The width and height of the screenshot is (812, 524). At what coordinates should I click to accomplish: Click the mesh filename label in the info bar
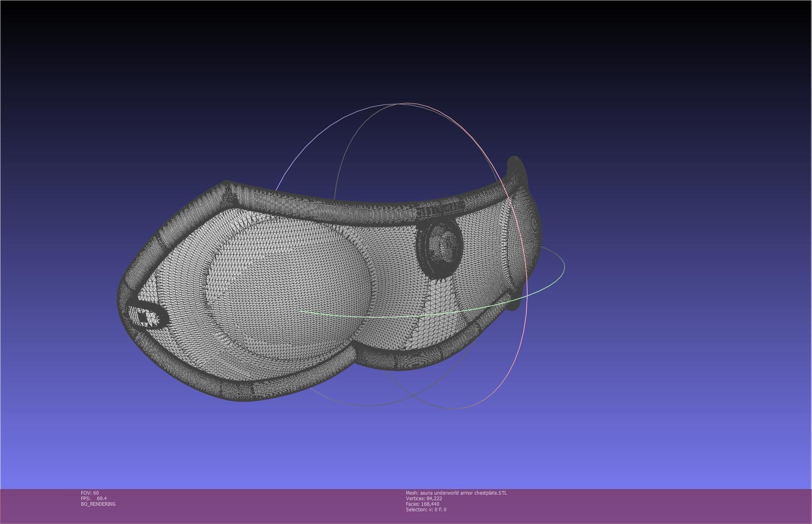click(x=456, y=493)
